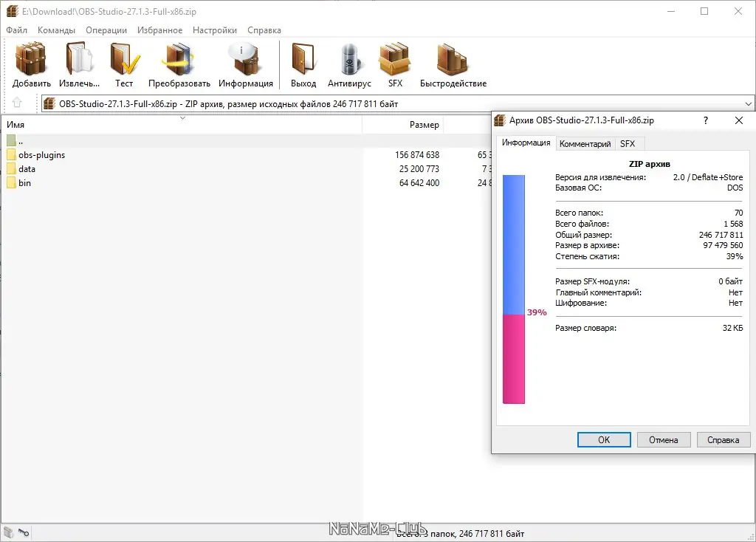Click the drive icon in status bar
Viewport: 756px width, 542px height.
coord(9,532)
